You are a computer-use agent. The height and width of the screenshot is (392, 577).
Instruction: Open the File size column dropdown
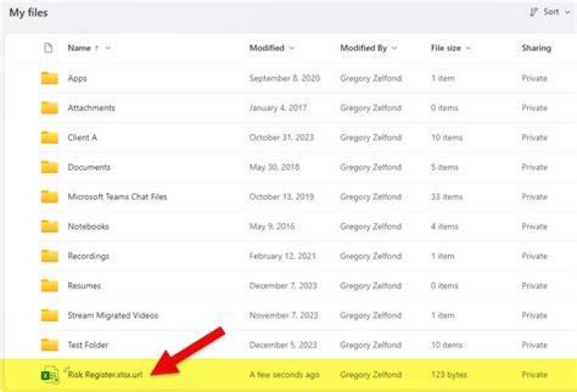[469, 48]
